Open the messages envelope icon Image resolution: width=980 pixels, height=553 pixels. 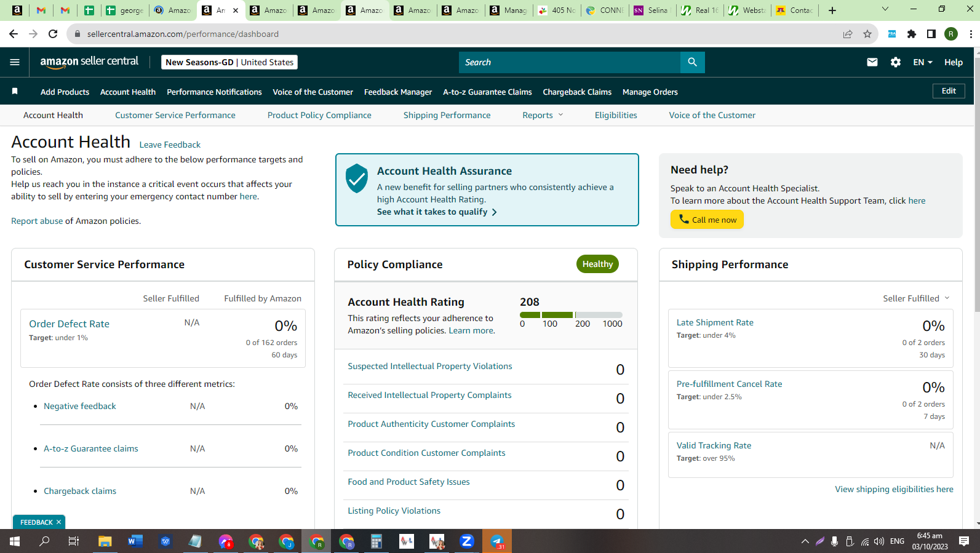pyautogui.click(x=872, y=62)
